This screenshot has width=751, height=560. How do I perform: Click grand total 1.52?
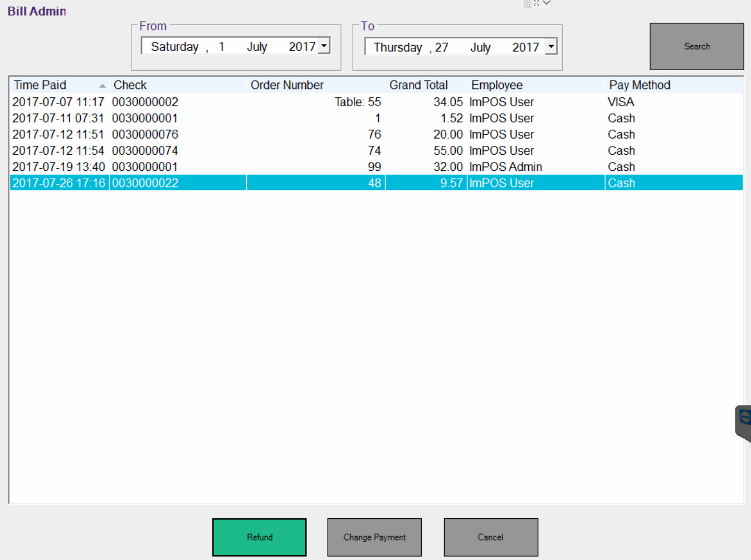[451, 118]
